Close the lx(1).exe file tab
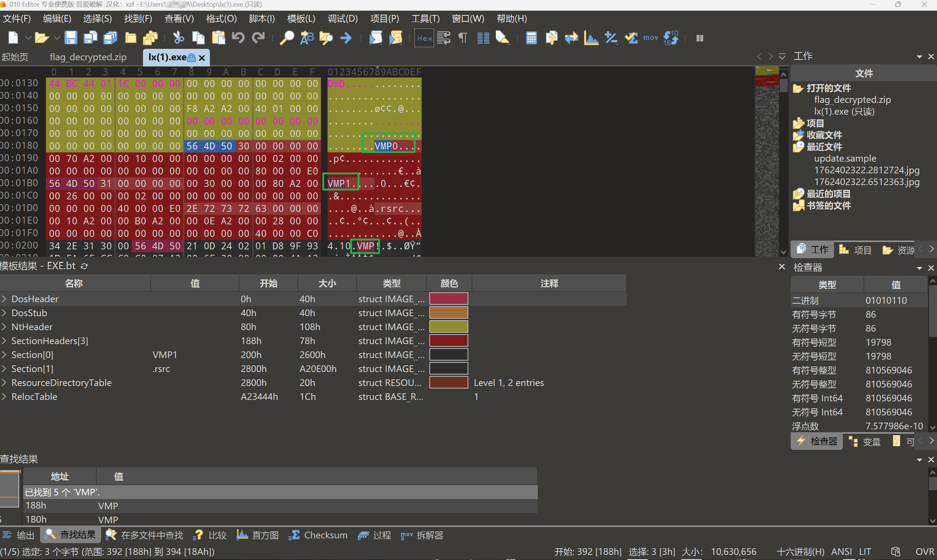Image resolution: width=937 pixels, height=560 pixels. point(202,57)
